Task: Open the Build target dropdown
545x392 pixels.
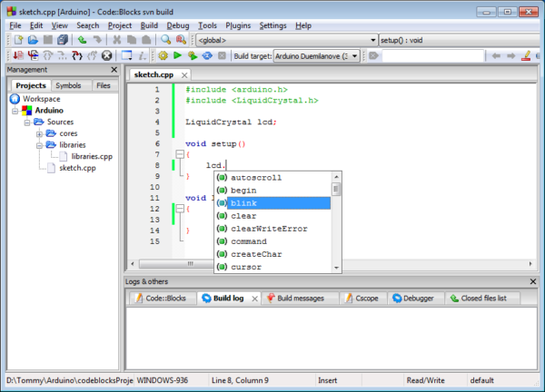Action: pyautogui.click(x=316, y=56)
